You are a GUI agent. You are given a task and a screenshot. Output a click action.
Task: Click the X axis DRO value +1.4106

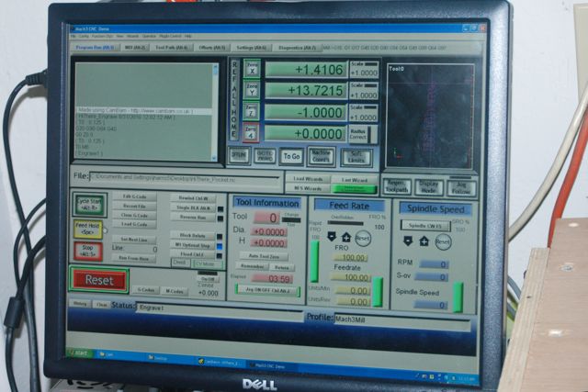click(x=306, y=70)
